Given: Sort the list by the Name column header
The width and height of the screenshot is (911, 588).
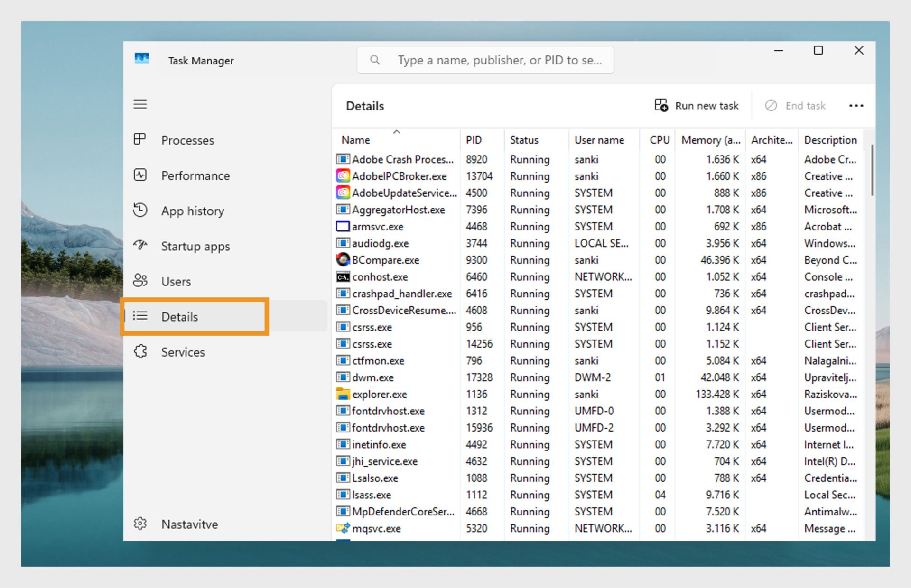Looking at the screenshot, I should (x=356, y=140).
